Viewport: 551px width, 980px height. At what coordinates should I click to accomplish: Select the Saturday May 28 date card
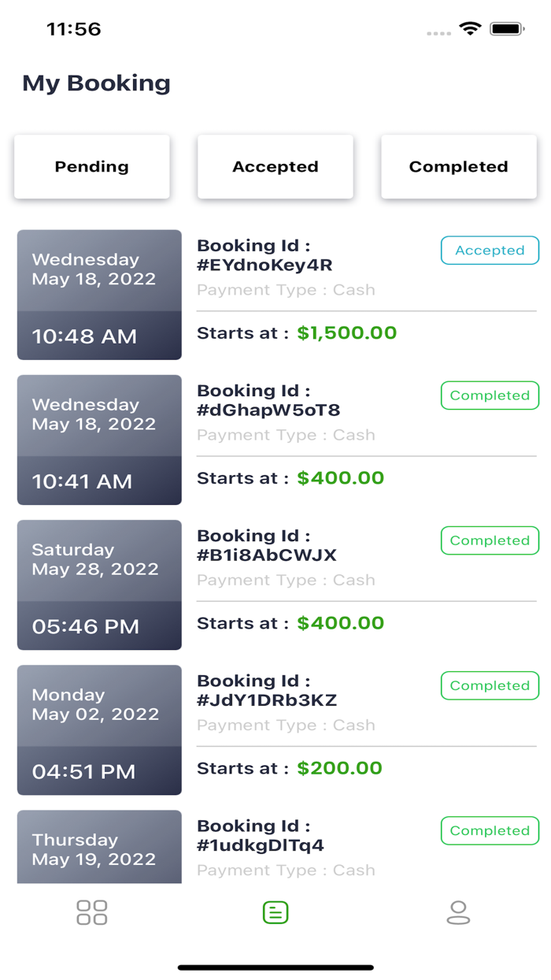tap(99, 585)
